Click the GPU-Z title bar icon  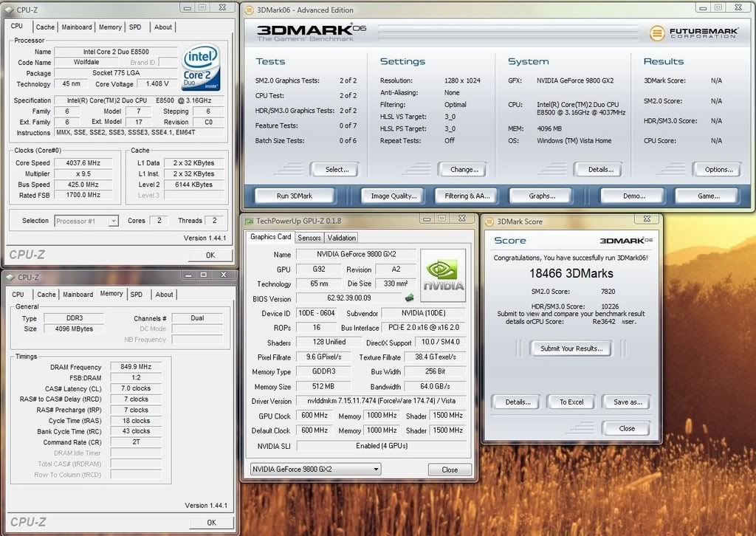tap(249, 219)
